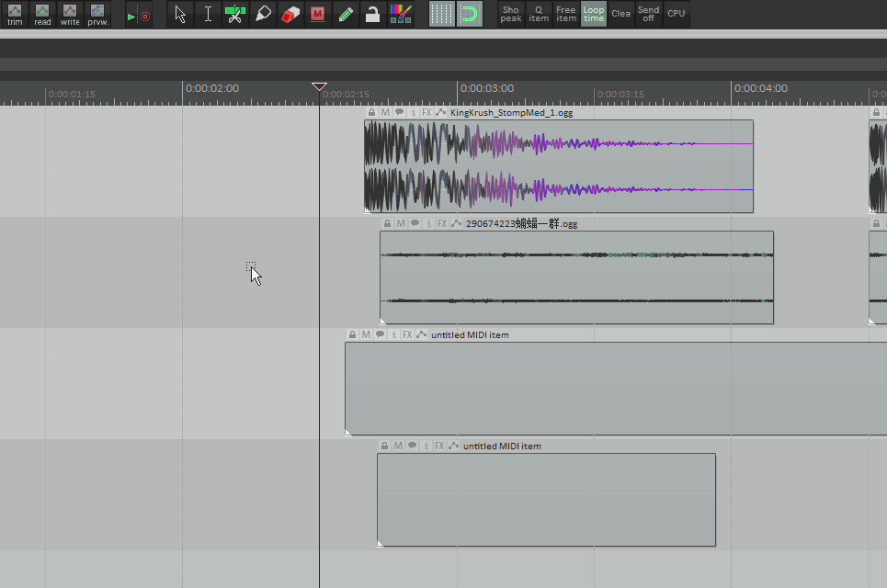Screen dimensions: 887x588
Task: Choose the scissors split item tool
Action: (234, 14)
